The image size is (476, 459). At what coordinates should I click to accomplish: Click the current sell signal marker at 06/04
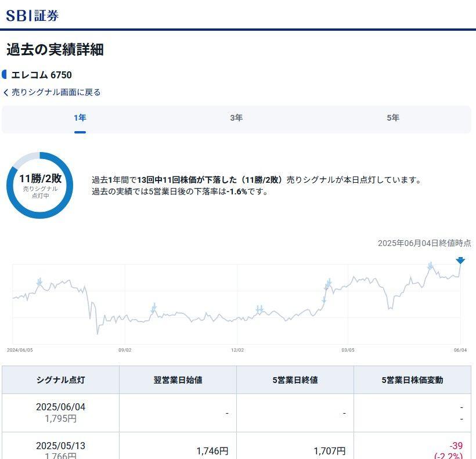[460, 261]
